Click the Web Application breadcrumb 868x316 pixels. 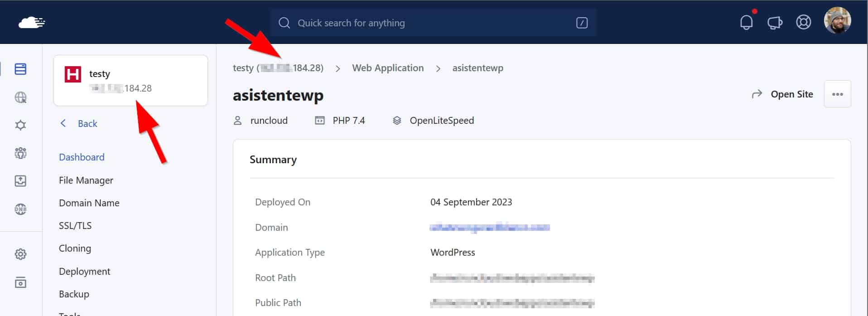pyautogui.click(x=388, y=68)
